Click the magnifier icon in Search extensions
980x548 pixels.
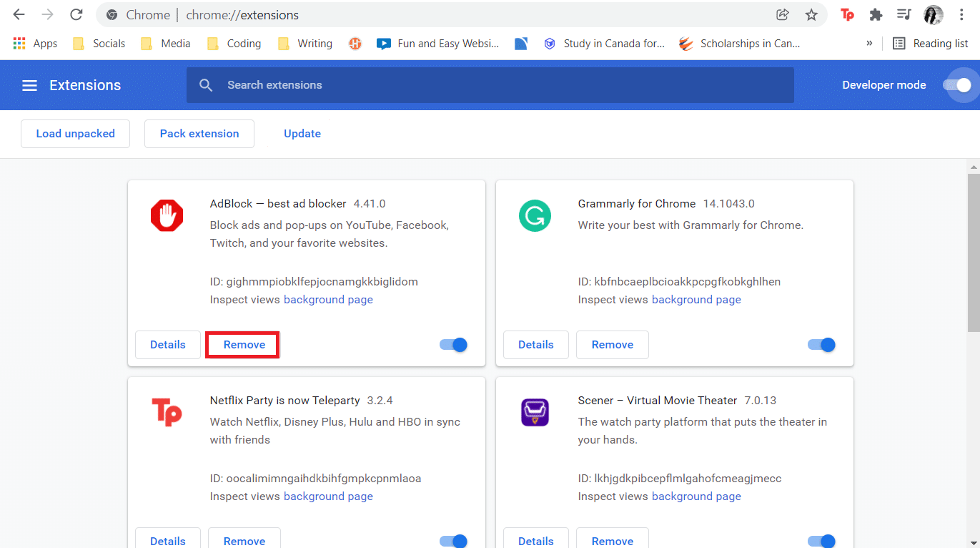(x=206, y=85)
